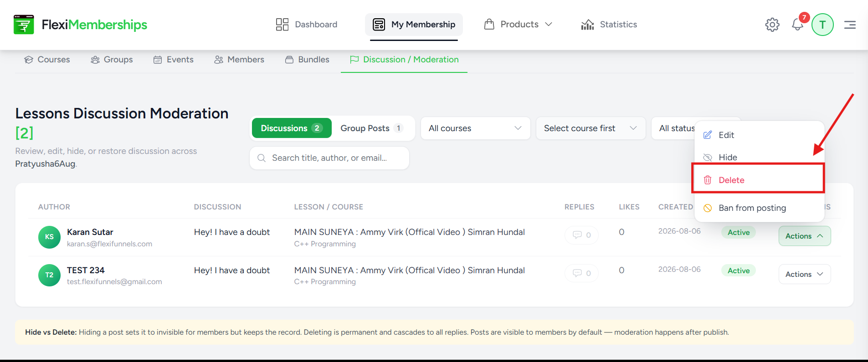Click email test.flexifunnels@gmail.com
This screenshot has height=362, width=868.
tap(114, 282)
